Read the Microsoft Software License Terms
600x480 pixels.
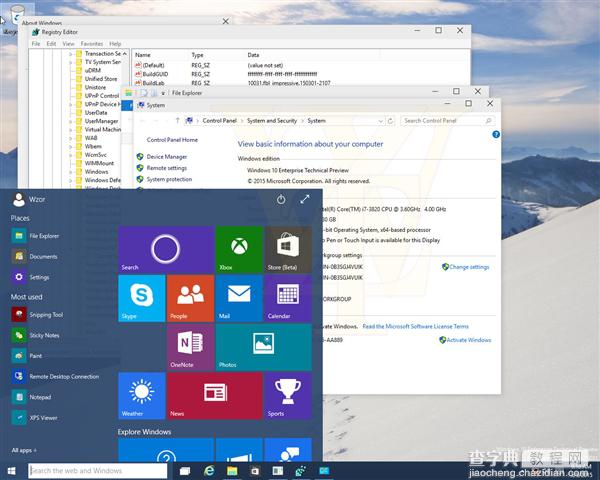pos(415,327)
